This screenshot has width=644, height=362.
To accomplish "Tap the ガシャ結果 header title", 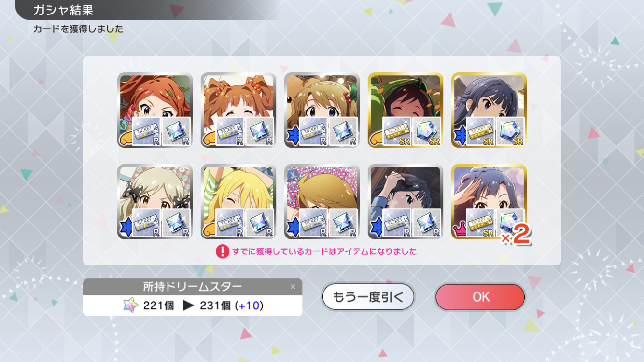I will coord(63,10).
